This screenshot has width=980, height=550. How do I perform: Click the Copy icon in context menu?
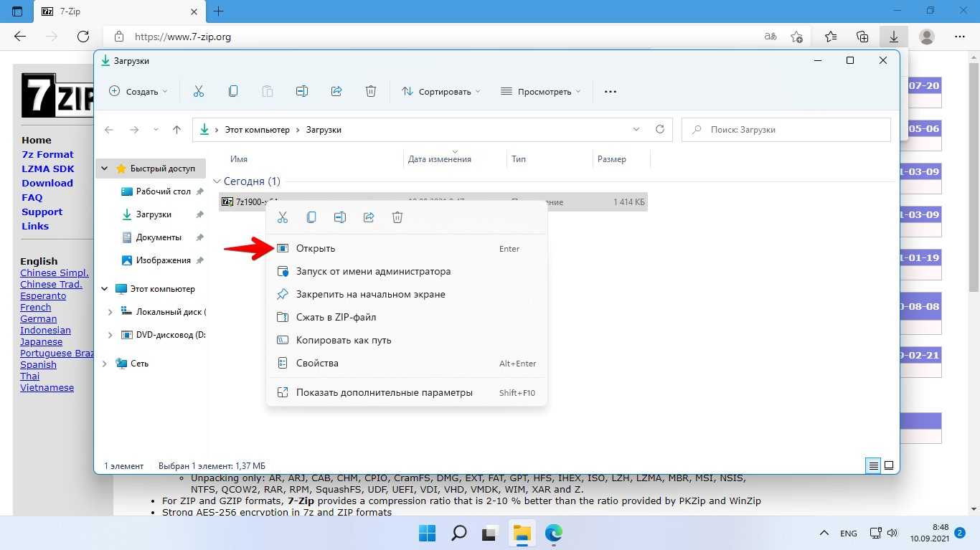pos(311,217)
